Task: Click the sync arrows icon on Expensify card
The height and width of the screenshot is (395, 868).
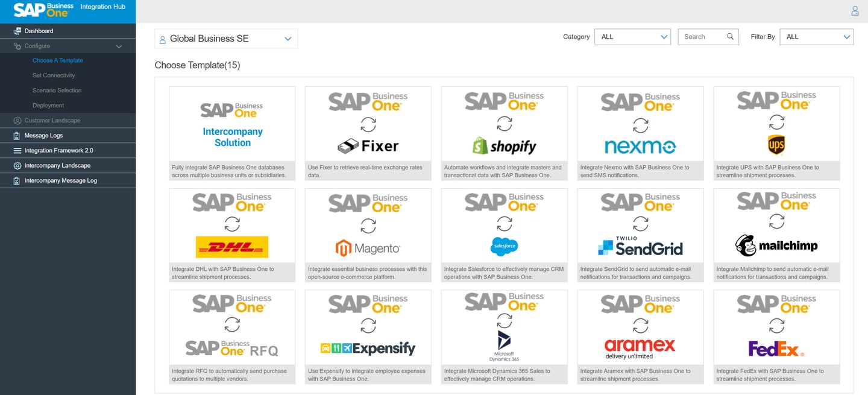Action: tap(368, 326)
